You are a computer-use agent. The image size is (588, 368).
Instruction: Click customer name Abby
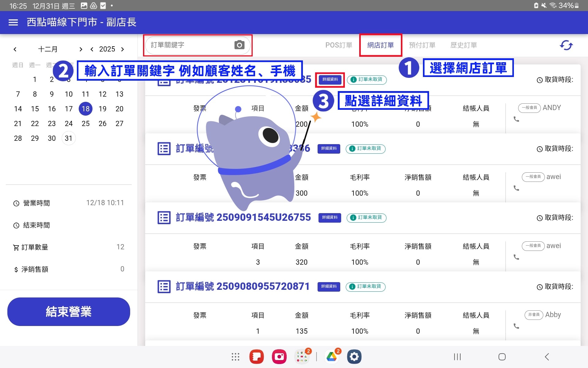click(x=553, y=315)
